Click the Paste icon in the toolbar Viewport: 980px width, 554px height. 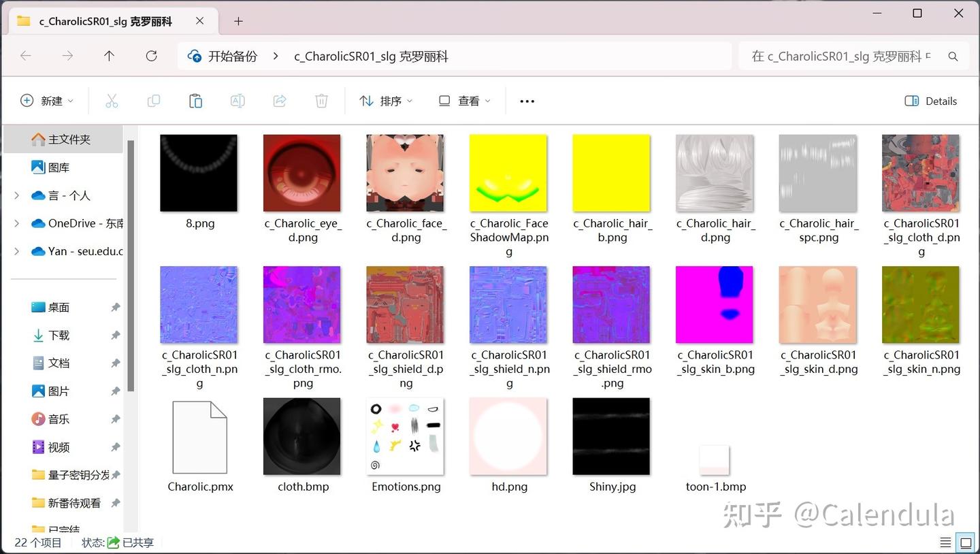coord(196,100)
